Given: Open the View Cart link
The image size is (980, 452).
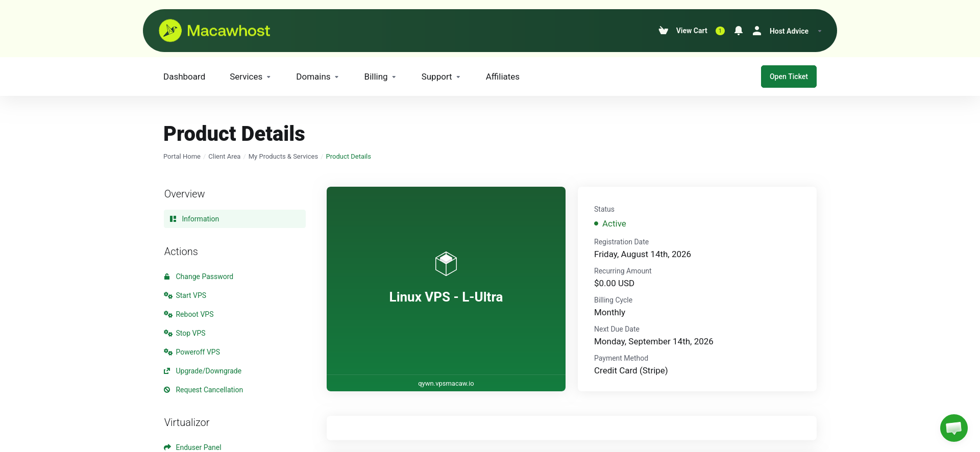Looking at the screenshot, I should point(692,31).
